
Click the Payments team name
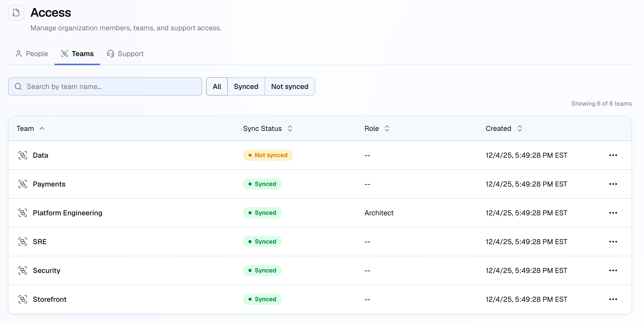(49, 184)
